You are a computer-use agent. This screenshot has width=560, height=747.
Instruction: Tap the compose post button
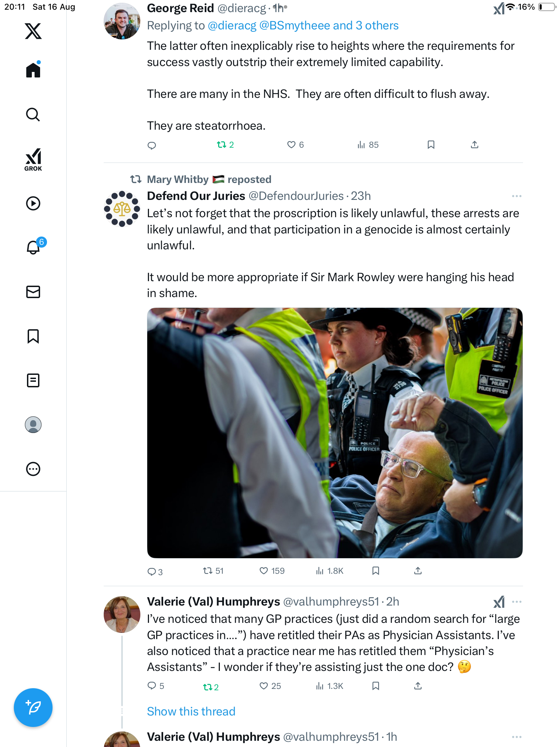(33, 707)
